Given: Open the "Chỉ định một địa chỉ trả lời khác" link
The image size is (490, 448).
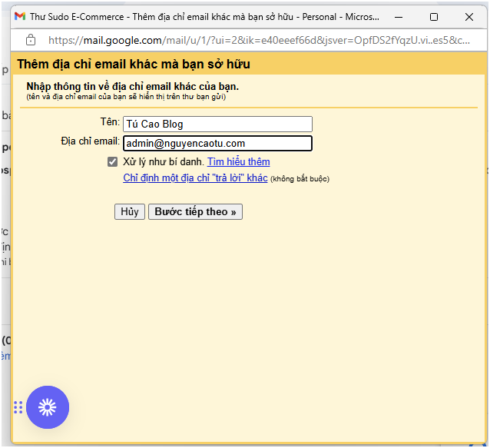Looking at the screenshot, I should pos(195,178).
